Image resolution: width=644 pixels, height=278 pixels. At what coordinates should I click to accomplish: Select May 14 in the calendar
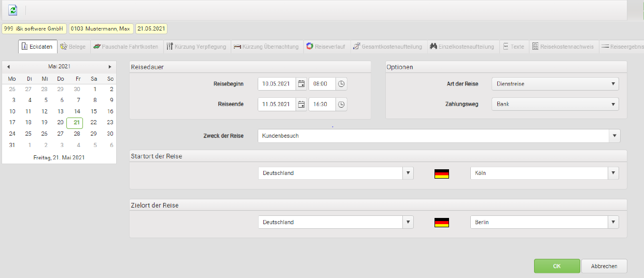pyautogui.click(x=77, y=111)
